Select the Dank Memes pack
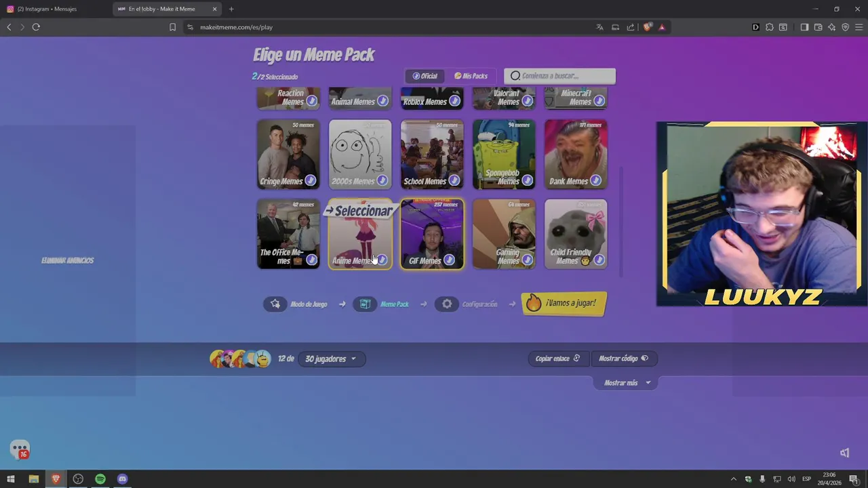This screenshot has height=488, width=868. pyautogui.click(x=576, y=154)
